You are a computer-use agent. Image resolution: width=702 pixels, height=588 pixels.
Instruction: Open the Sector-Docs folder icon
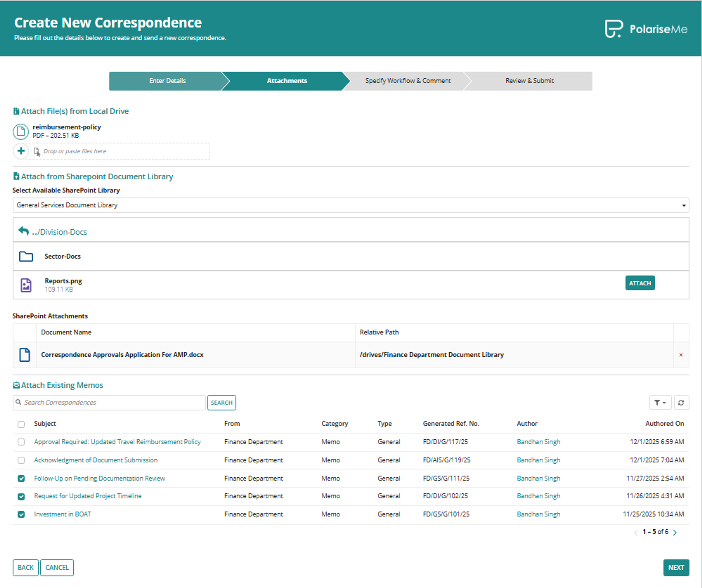[x=26, y=256]
